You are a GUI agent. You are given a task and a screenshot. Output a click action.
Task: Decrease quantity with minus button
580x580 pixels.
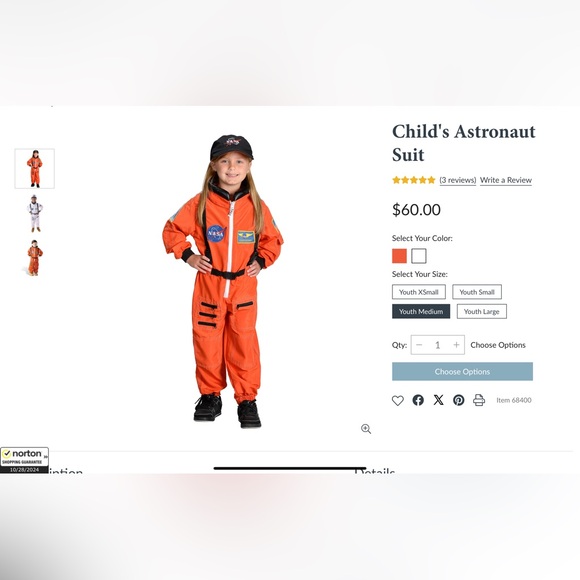click(419, 345)
